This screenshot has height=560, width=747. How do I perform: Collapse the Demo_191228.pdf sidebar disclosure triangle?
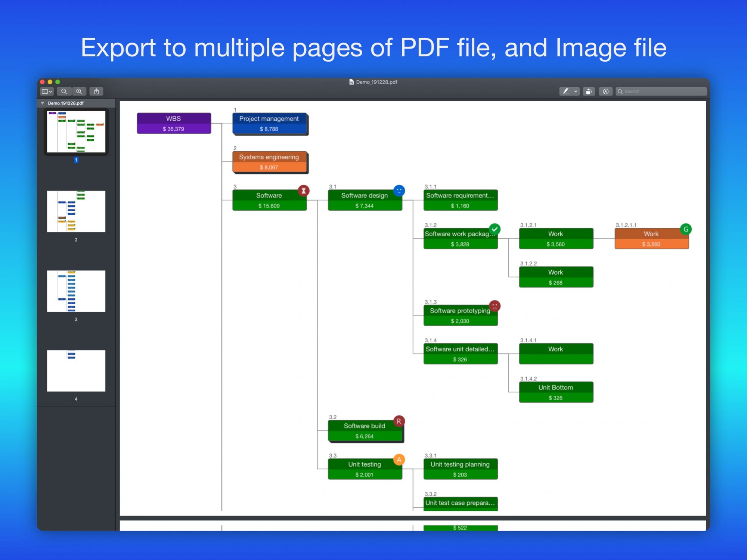(x=43, y=103)
